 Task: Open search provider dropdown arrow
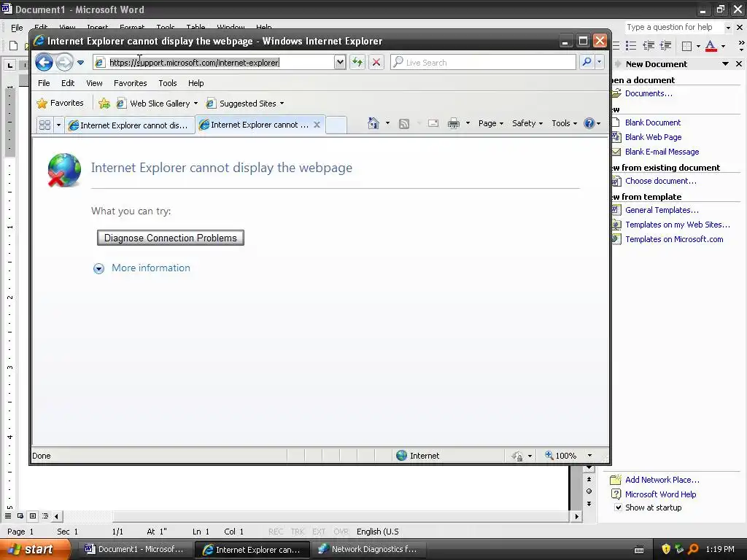coord(600,62)
